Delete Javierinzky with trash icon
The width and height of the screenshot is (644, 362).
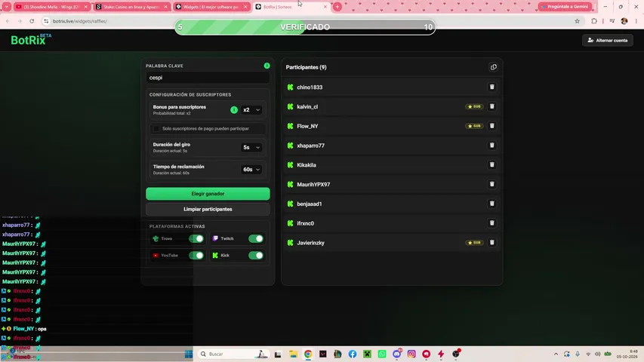coord(491,243)
